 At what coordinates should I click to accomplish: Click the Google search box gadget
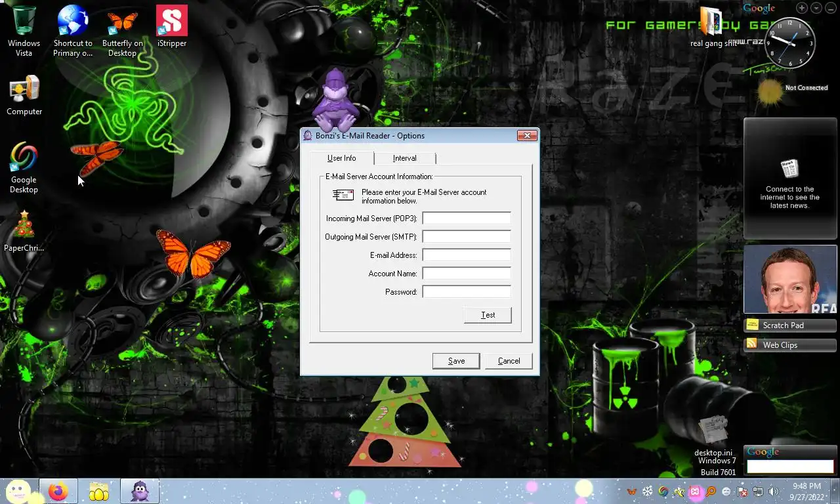790,467
